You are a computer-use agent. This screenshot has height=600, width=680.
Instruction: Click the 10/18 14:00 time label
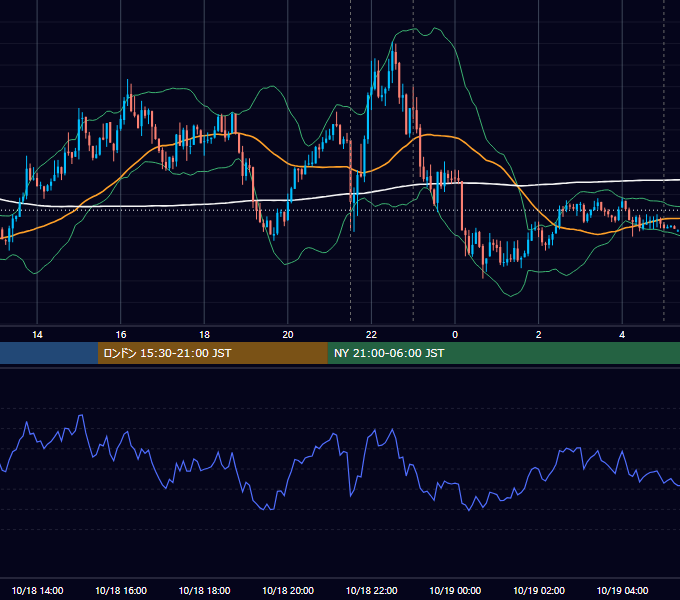[x=37, y=590]
